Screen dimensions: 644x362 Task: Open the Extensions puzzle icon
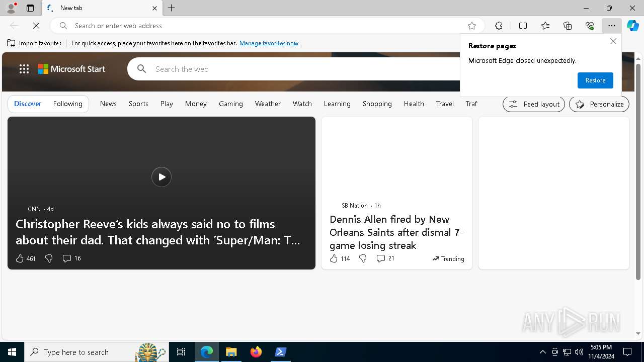499,26
